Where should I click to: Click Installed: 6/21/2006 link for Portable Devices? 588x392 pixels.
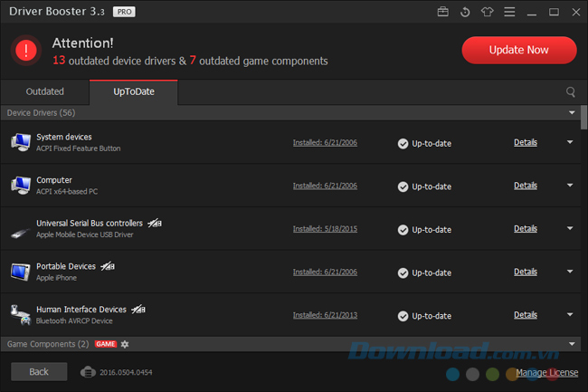[x=325, y=272]
